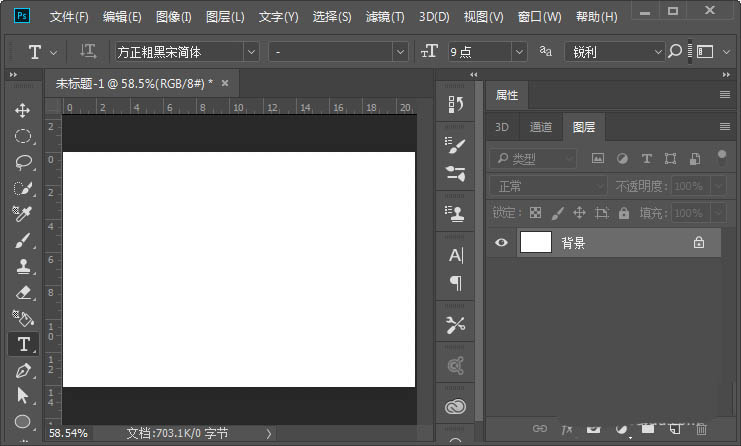This screenshot has width=741, height=446.
Task: Click the search magnifier icon
Action: pyautogui.click(x=675, y=51)
